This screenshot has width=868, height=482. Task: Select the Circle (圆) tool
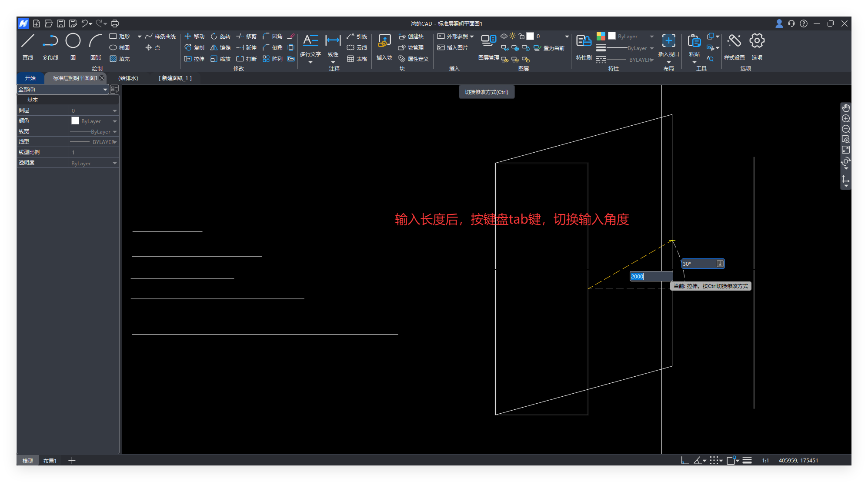tap(73, 41)
